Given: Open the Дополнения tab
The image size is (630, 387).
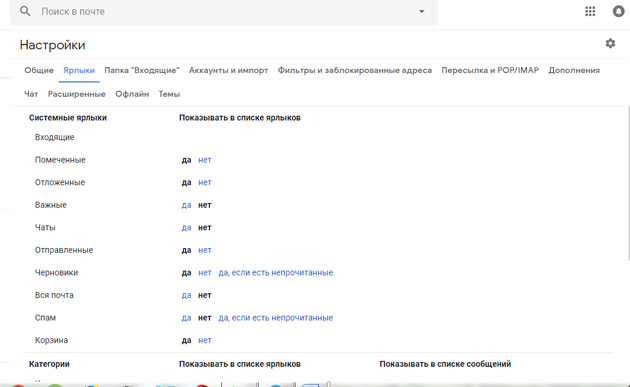Looking at the screenshot, I should [x=574, y=70].
